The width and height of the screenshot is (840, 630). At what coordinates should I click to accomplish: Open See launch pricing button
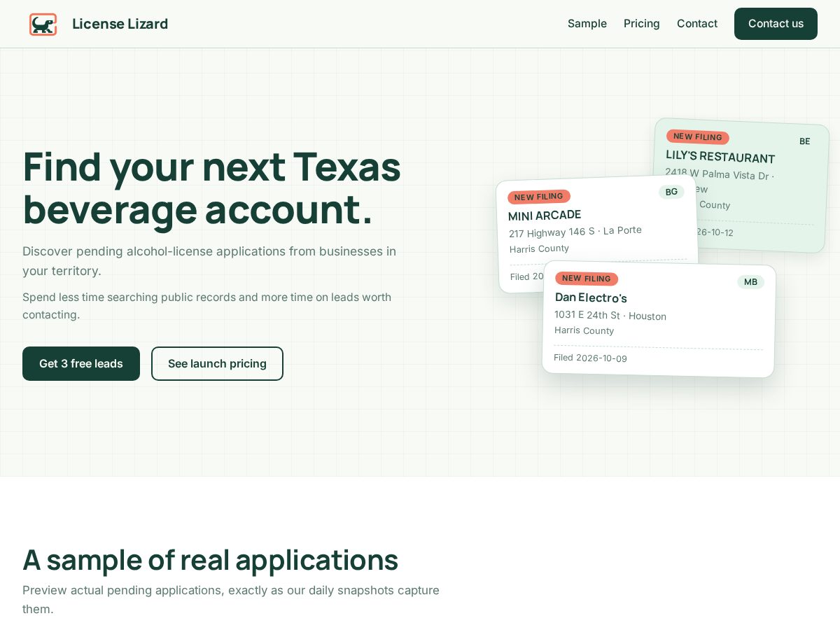[217, 363]
